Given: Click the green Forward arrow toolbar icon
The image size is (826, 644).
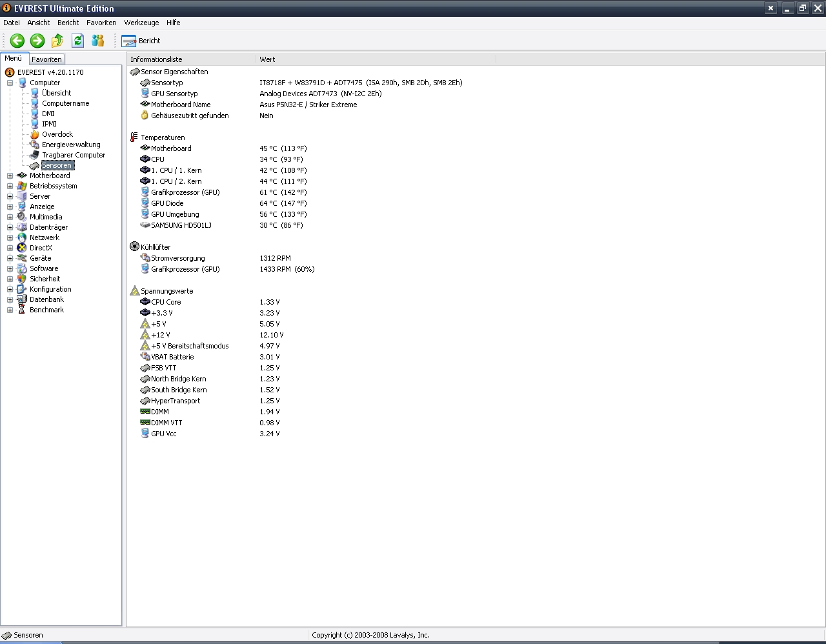Looking at the screenshot, I should pyautogui.click(x=37, y=41).
